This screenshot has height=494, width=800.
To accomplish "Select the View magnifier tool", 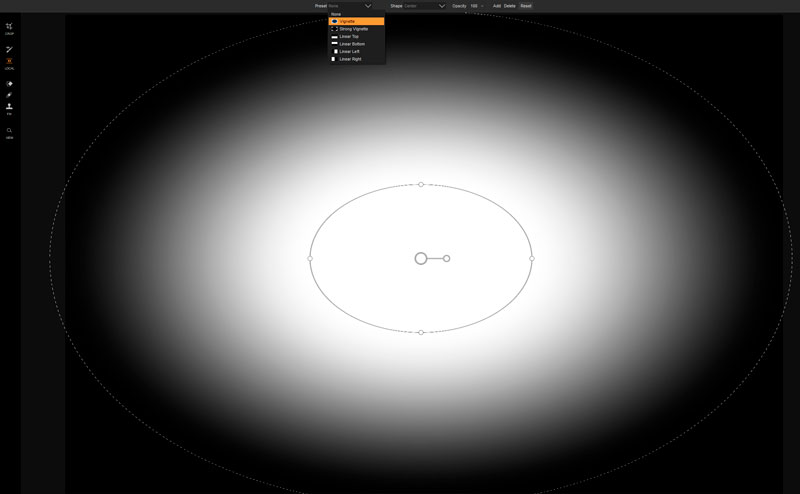I will click(x=9, y=131).
